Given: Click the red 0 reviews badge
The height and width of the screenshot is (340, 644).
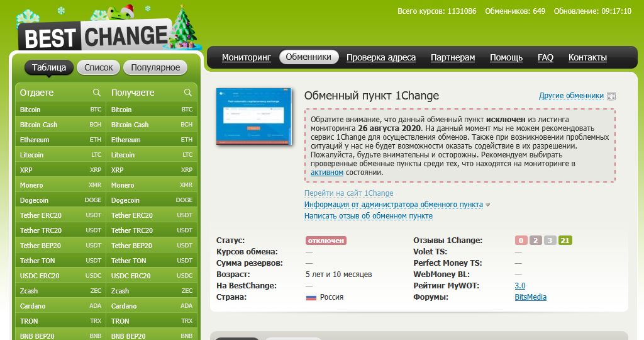Looking at the screenshot, I should pos(521,241).
